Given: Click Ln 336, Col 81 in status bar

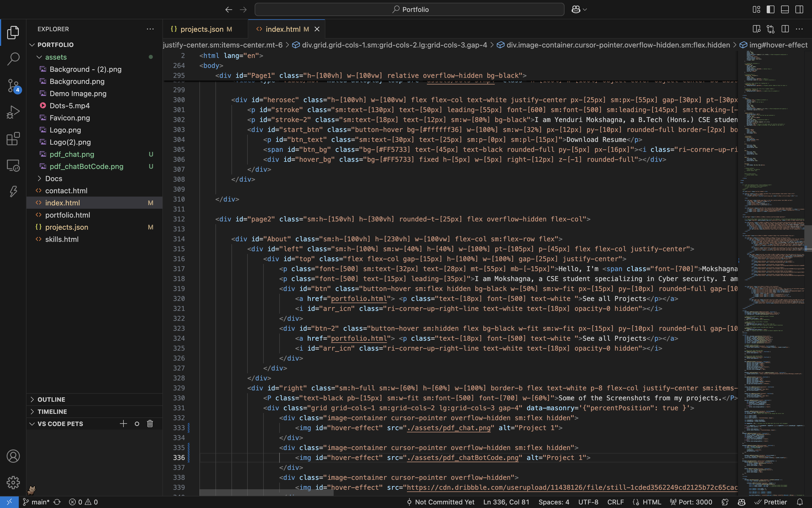Looking at the screenshot, I should [506, 502].
